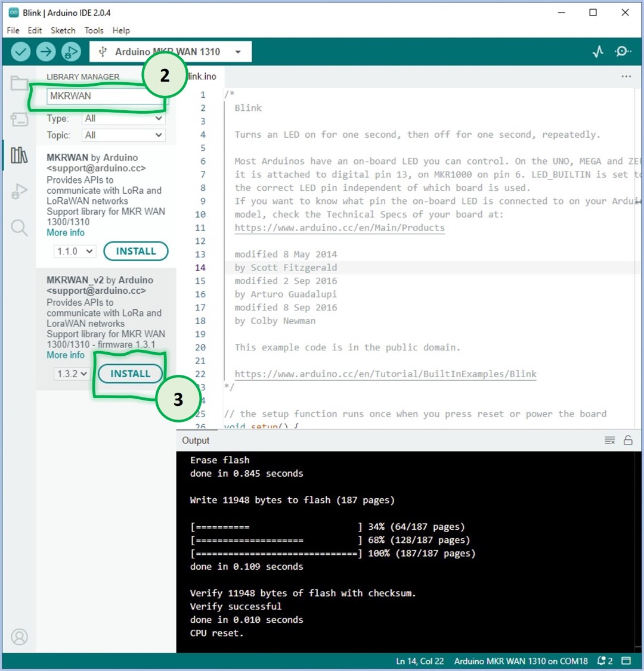Toggle bottom panel icon in status bar
The width and height of the screenshot is (644, 671).
click(x=626, y=661)
